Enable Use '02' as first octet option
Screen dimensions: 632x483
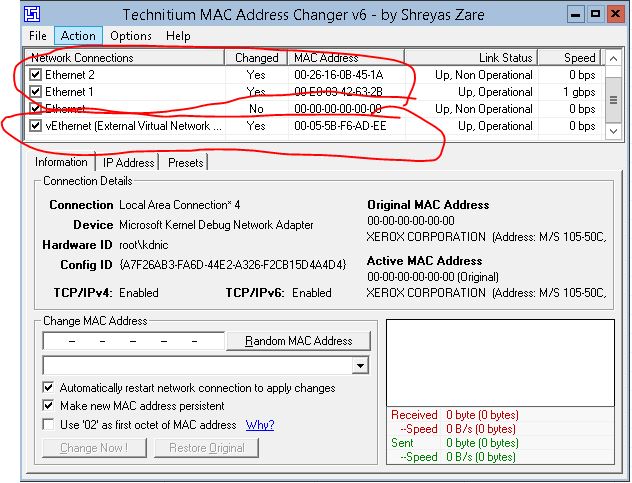[x=48, y=424]
